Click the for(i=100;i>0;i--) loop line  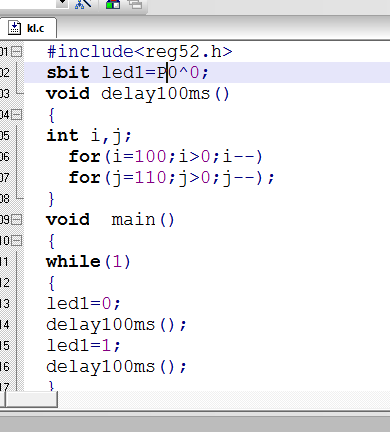click(166, 157)
